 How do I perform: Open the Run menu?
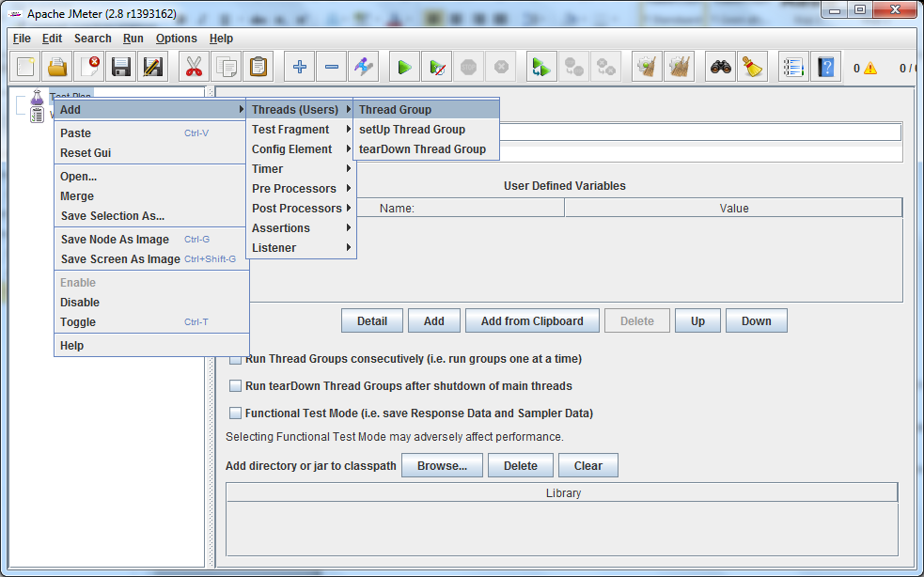[x=133, y=39]
